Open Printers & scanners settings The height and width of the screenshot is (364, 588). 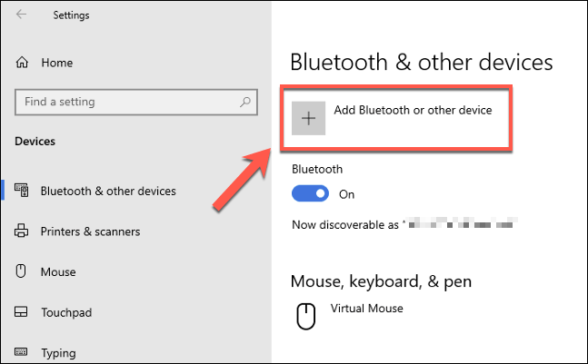[x=90, y=231]
